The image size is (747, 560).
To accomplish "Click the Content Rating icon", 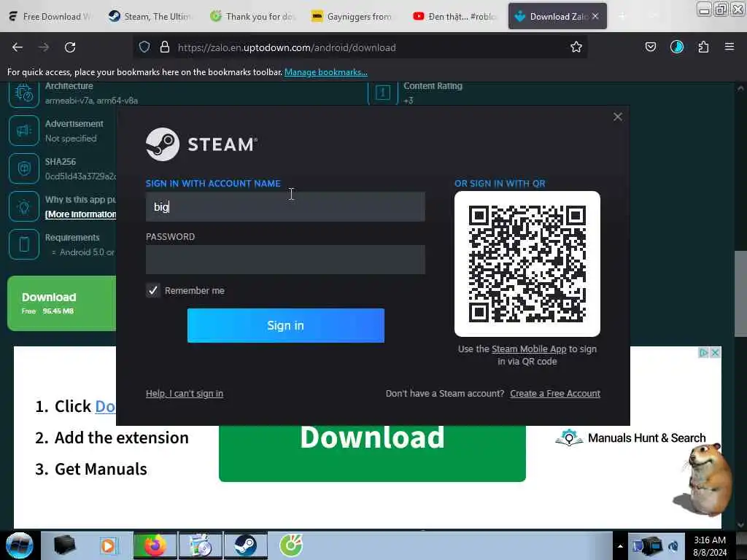I will click(x=382, y=93).
